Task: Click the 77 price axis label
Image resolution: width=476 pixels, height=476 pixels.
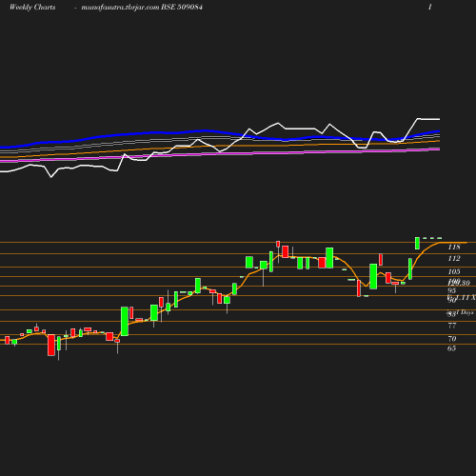Action: (x=452, y=326)
